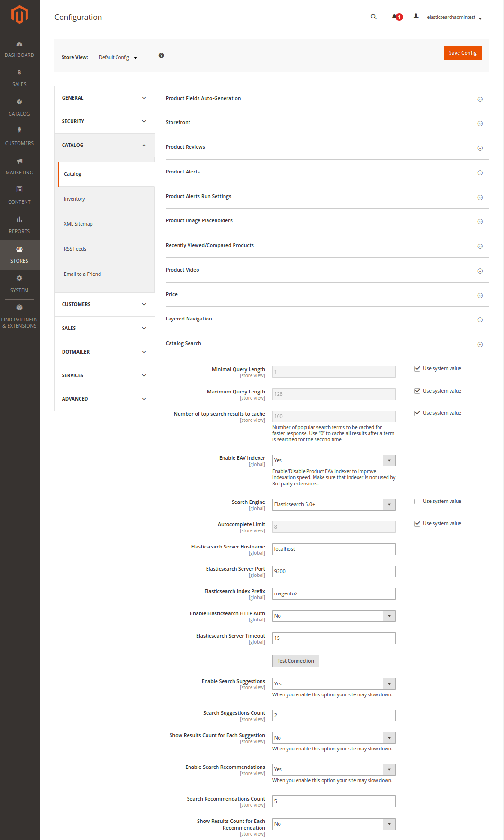Open the Marketing megaphone icon menu
This screenshot has width=504, height=840.
[x=19, y=161]
